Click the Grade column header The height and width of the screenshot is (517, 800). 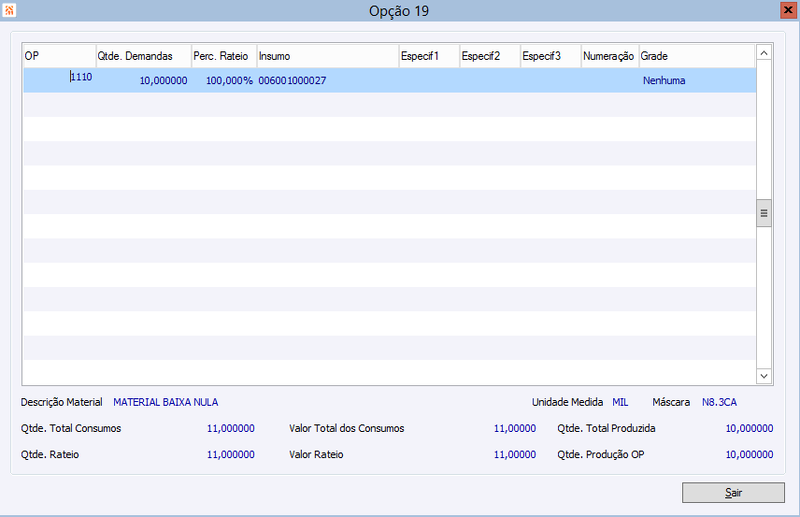697,56
